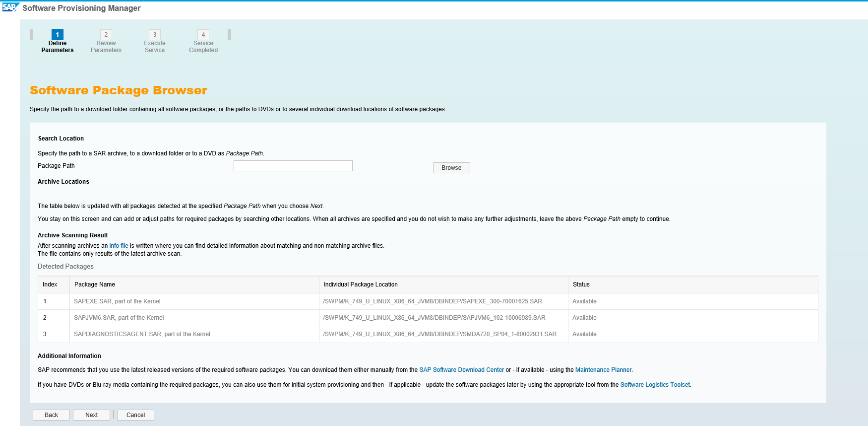Click the Browse button

click(451, 168)
